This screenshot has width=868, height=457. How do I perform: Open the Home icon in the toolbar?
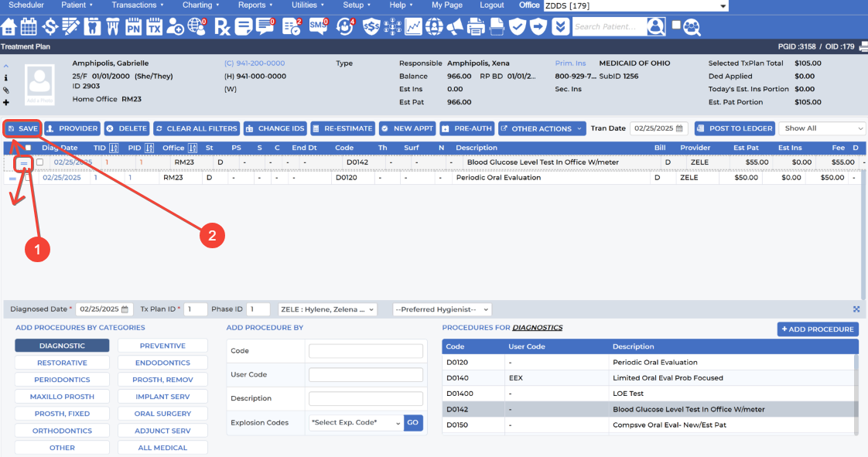click(9, 26)
